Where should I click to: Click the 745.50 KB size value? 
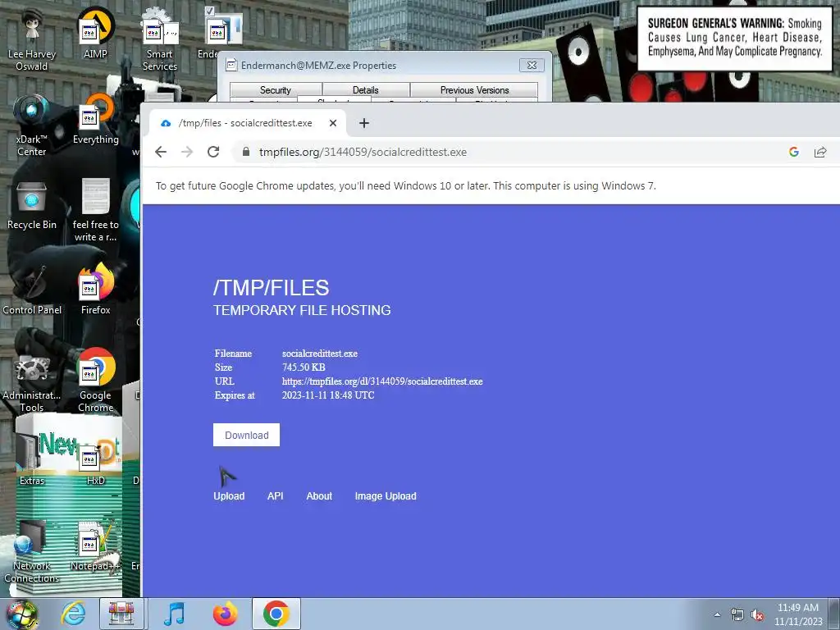[x=304, y=367]
